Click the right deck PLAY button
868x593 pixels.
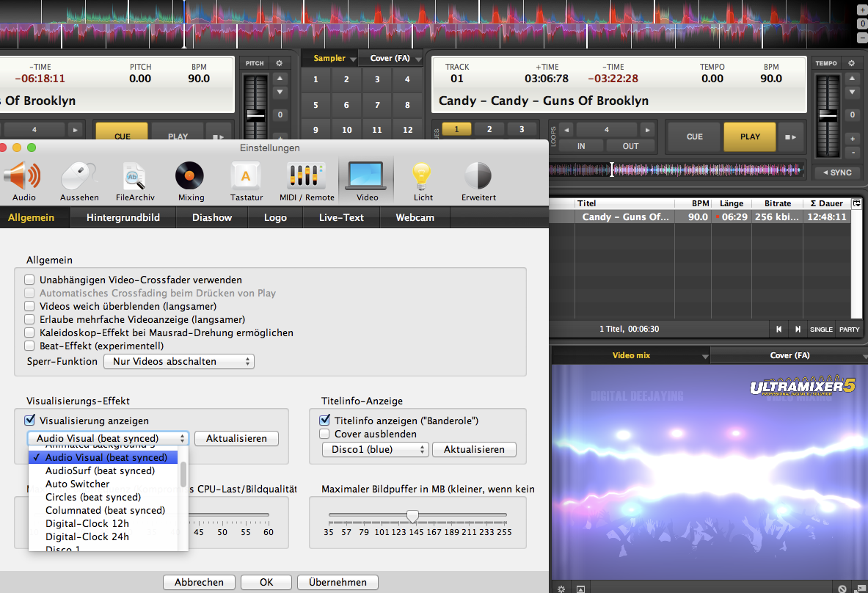click(x=750, y=137)
